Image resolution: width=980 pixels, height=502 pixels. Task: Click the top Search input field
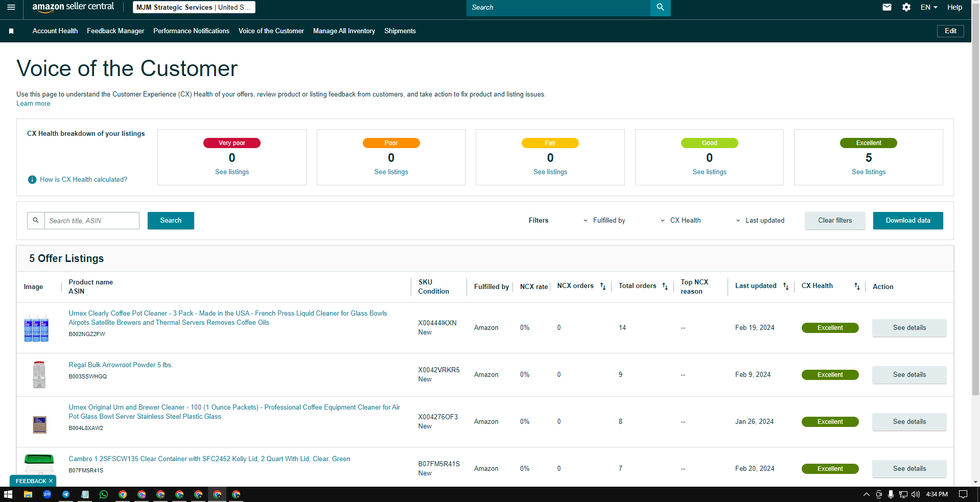[558, 7]
